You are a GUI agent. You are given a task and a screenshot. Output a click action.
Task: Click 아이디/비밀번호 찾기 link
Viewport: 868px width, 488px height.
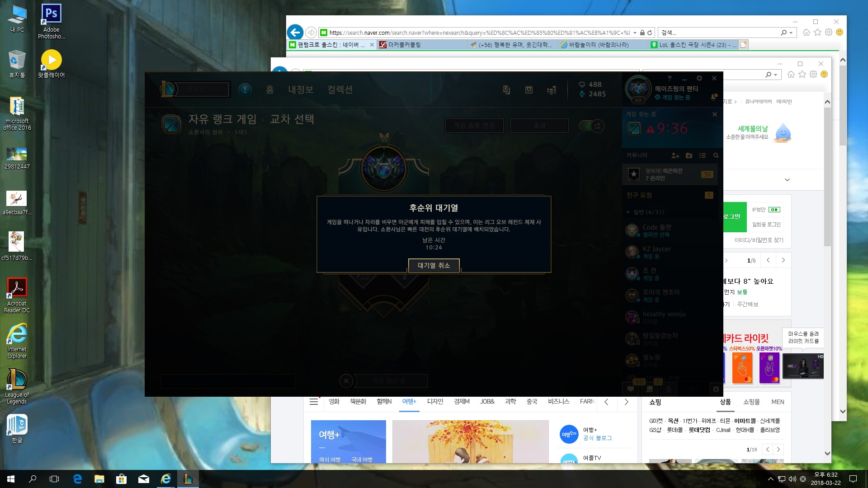[759, 240]
